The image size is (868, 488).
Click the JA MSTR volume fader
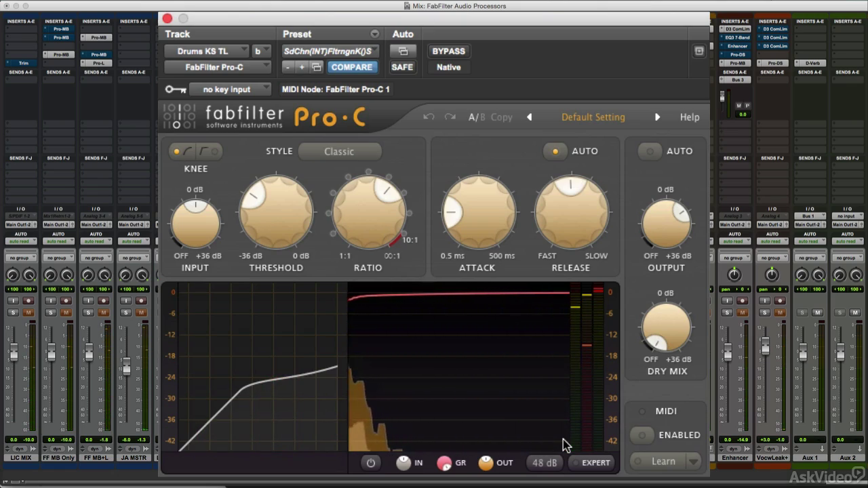click(x=126, y=367)
